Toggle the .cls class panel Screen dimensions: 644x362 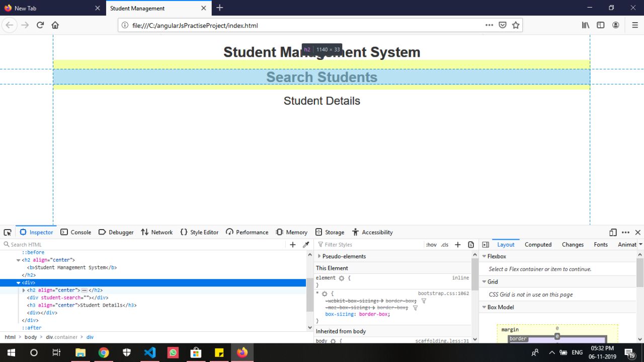(x=445, y=245)
